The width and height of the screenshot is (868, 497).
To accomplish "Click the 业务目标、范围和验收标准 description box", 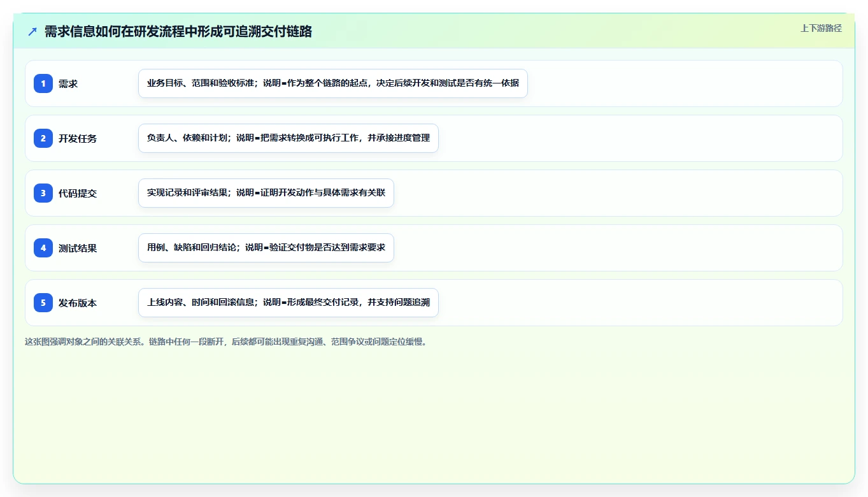I will click(333, 83).
